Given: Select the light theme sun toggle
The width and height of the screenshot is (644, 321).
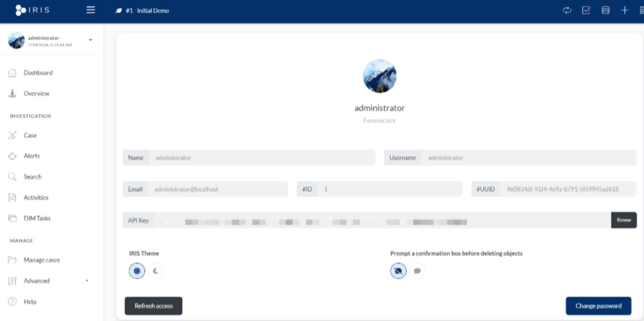Looking at the screenshot, I should click(x=137, y=271).
